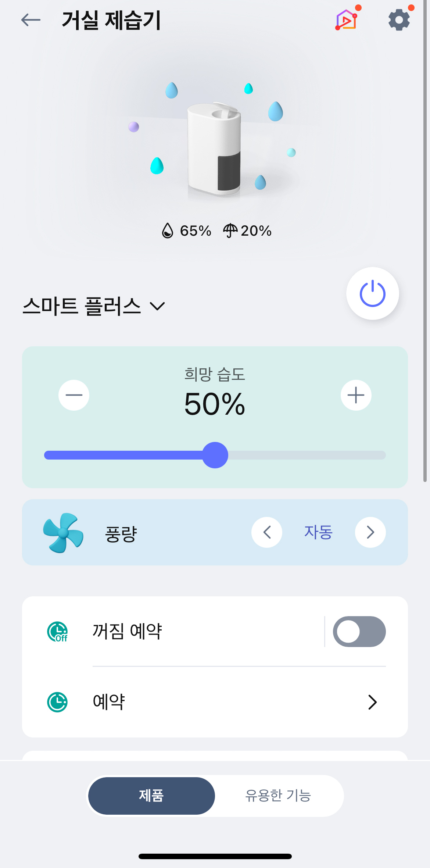Select previous fan speed with left chevron
Image resolution: width=430 pixels, height=868 pixels.
[x=267, y=532]
